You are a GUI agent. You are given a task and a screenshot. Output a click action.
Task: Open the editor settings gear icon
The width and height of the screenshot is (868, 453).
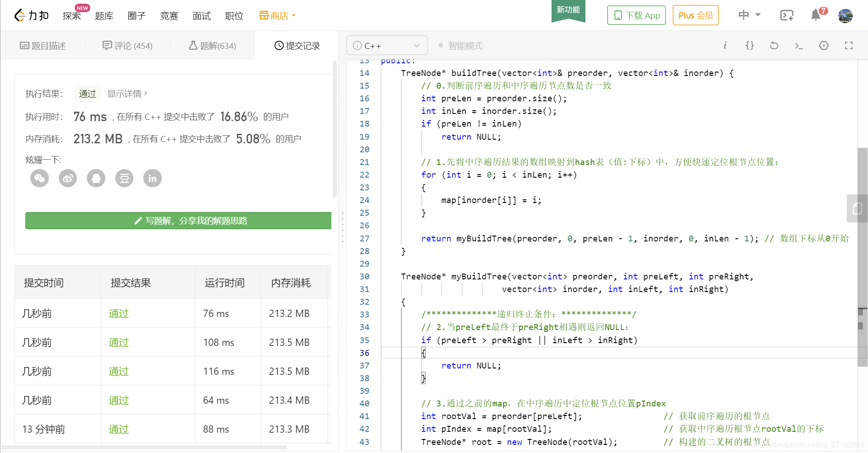click(824, 46)
